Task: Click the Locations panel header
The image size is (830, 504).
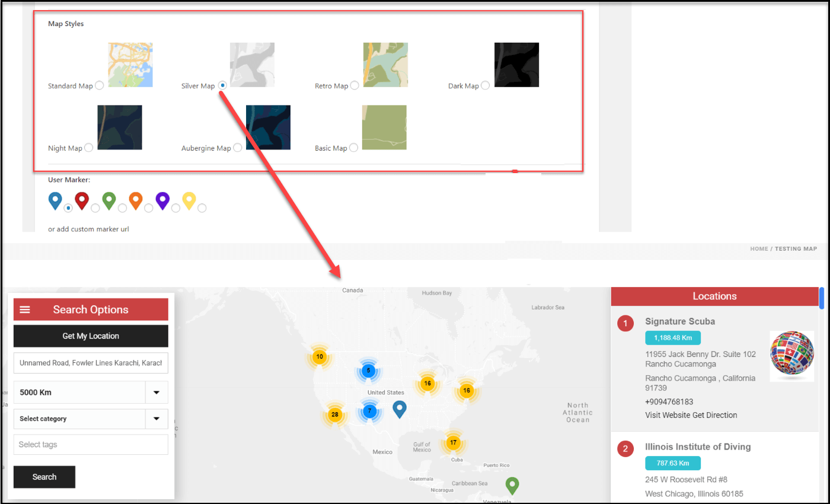Action: 714,296
